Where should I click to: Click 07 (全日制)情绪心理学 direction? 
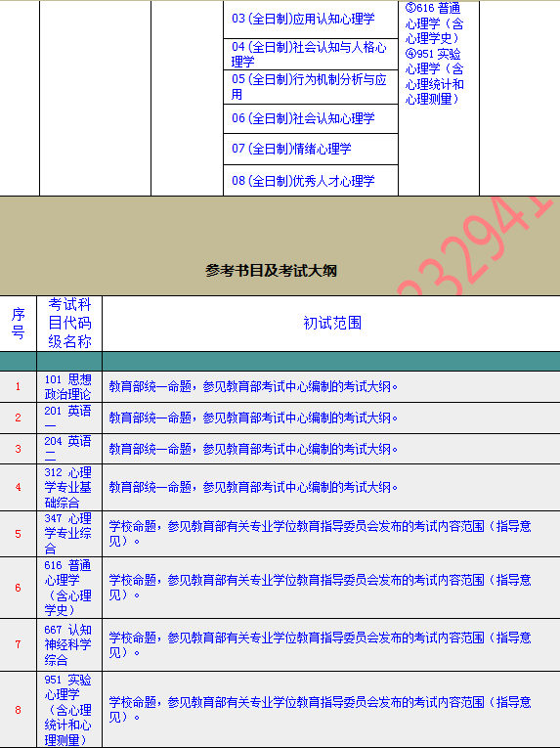[x=291, y=149]
